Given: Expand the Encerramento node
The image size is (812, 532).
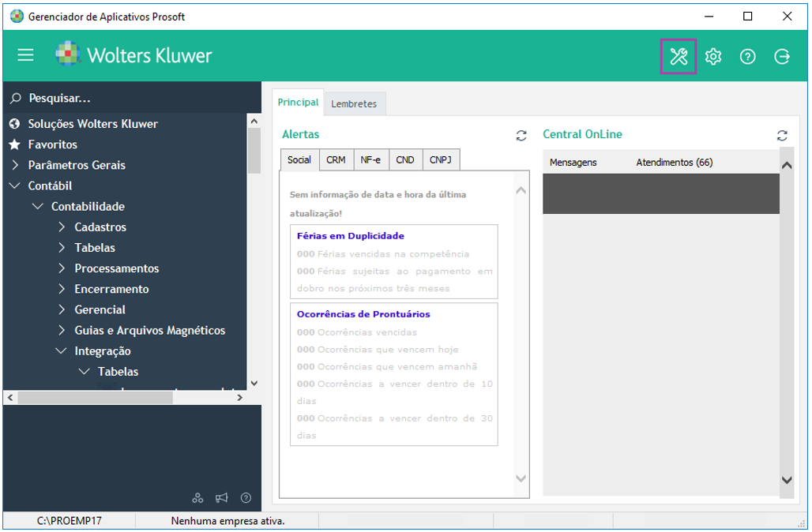Looking at the screenshot, I should [62, 289].
